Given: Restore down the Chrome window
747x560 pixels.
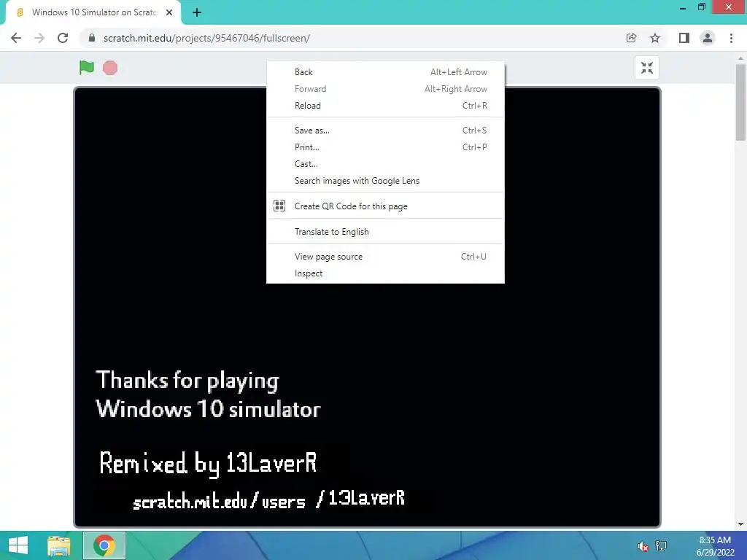Looking at the screenshot, I should (701, 7).
